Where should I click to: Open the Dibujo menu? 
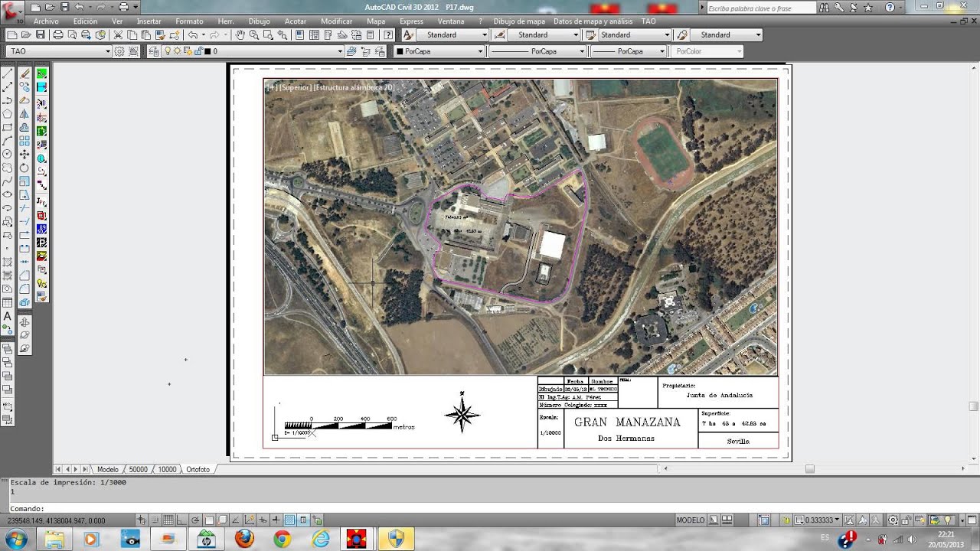click(260, 21)
